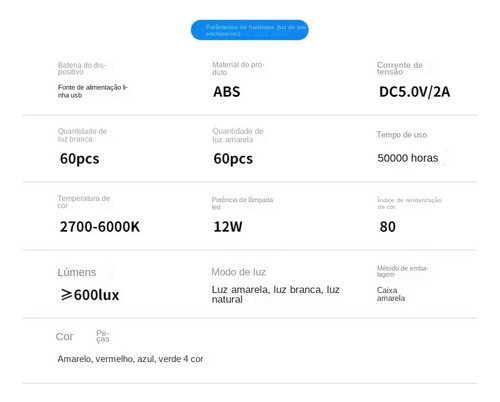Click the DC5.0V/2A voltage value
The height and width of the screenshot is (402, 500).
pos(414,92)
